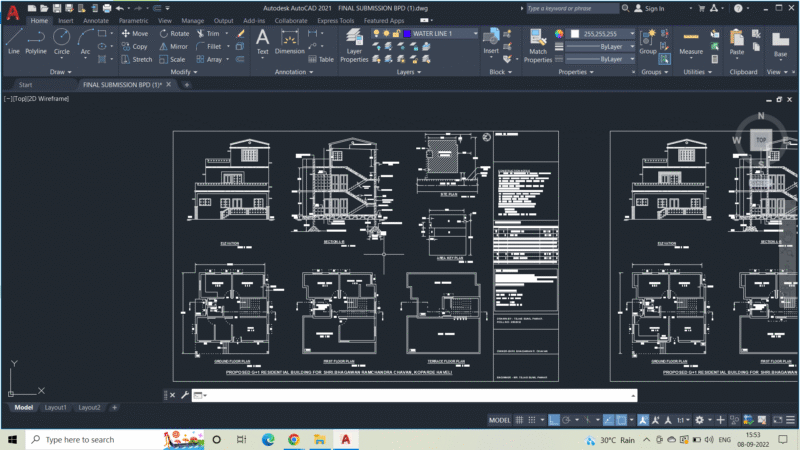
Task: Activate the Mirror tool
Action: pos(173,46)
